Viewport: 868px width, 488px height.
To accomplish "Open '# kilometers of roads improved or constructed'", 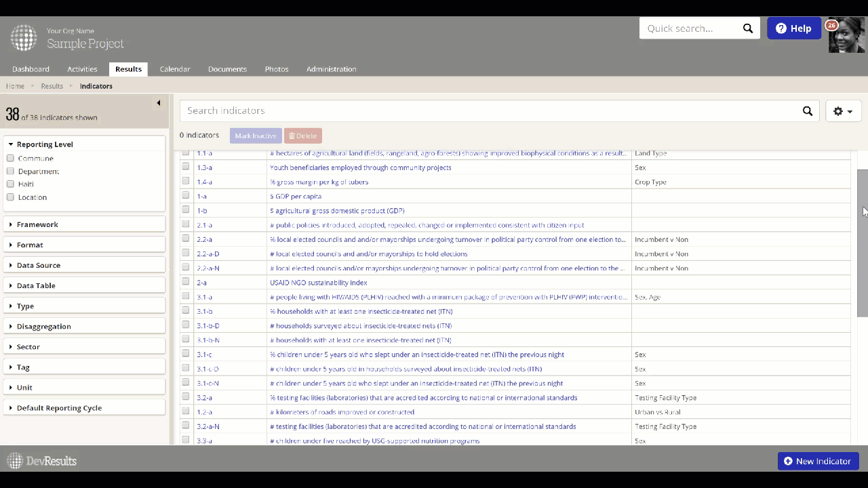I will (x=342, y=412).
